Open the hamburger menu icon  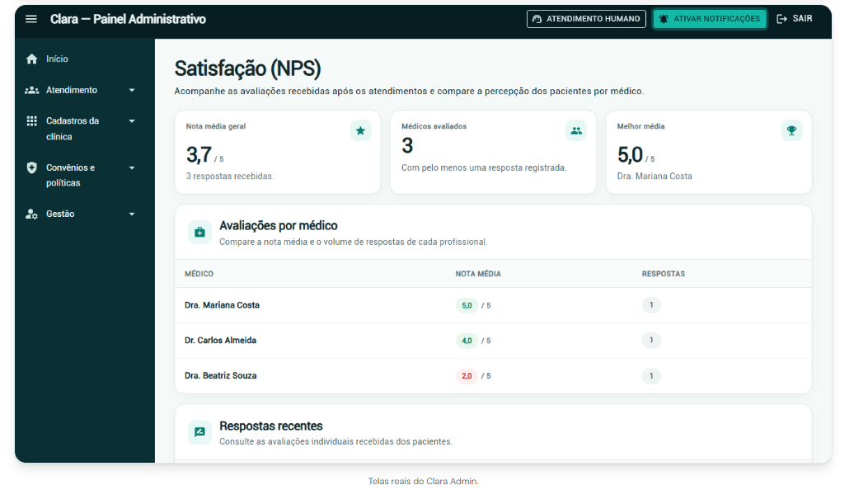pos(31,19)
